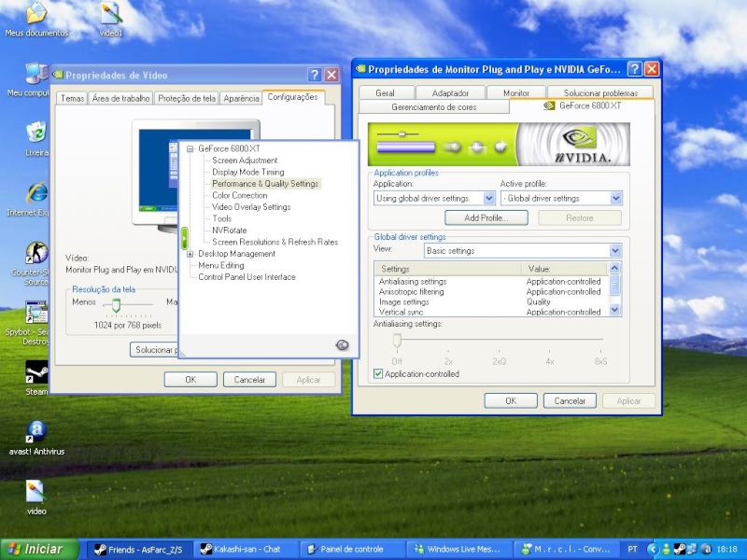Click the Add Profile... button
The width and height of the screenshot is (747, 560).
pos(486,217)
